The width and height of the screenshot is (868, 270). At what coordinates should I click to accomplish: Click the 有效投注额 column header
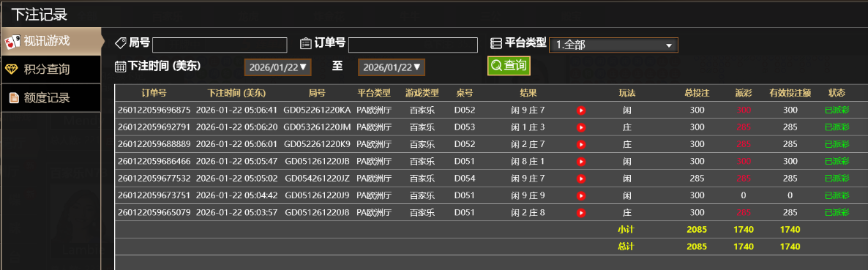790,93
